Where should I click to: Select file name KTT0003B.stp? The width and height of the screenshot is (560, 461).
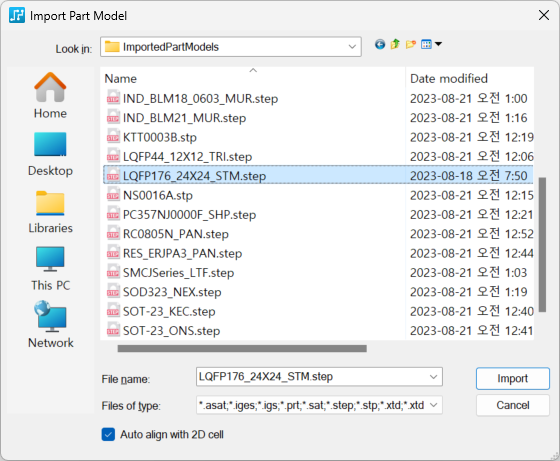pyautogui.click(x=160, y=137)
